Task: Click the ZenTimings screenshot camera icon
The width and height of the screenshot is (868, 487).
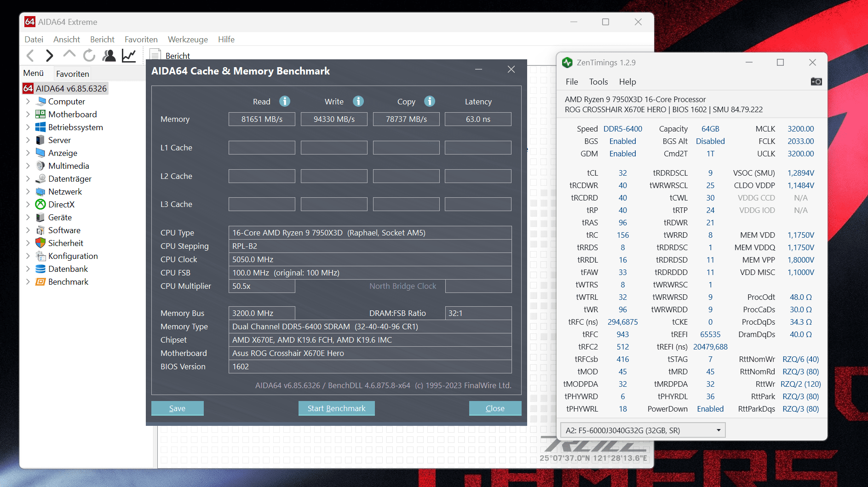Action: (816, 81)
